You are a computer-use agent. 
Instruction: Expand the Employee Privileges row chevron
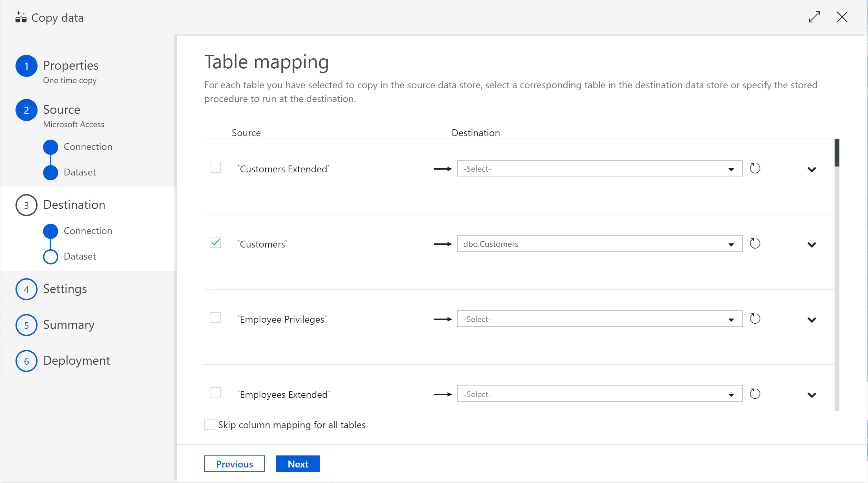coord(812,320)
